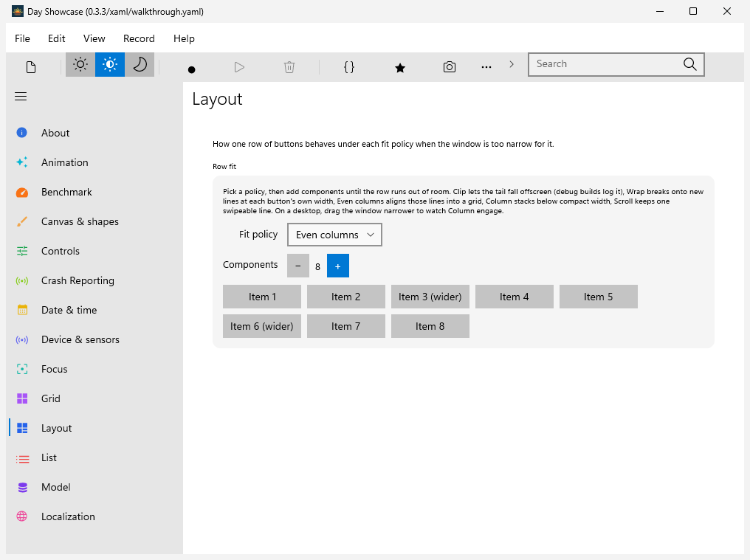The height and width of the screenshot is (560, 750).
Task: Click the Focus target icon
Action: 22,369
